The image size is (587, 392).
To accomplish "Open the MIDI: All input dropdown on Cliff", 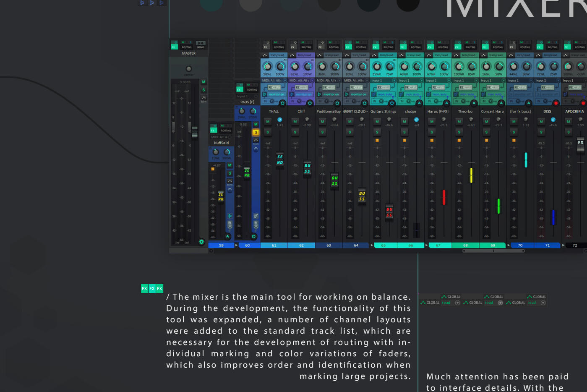I will 302,80.
